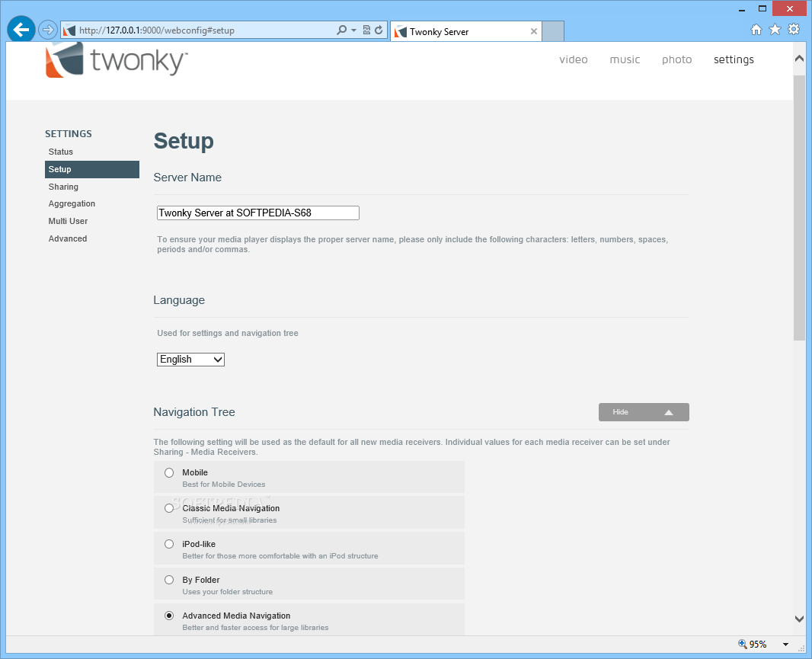The height and width of the screenshot is (659, 812).
Task: Click the compatibility view icon
Action: [366, 30]
